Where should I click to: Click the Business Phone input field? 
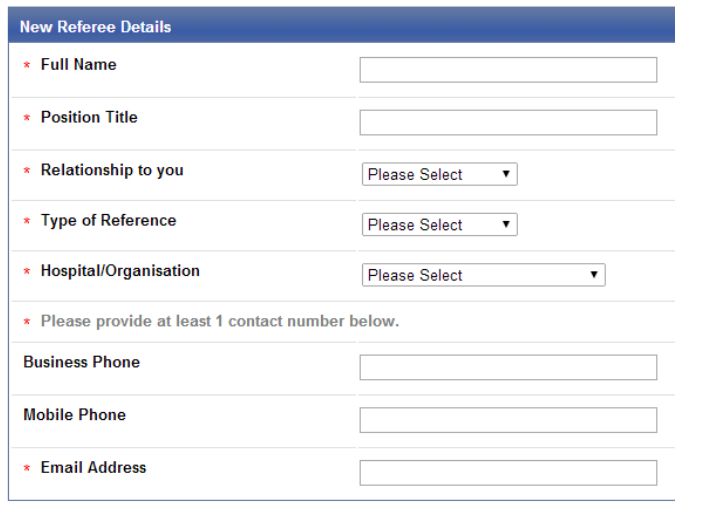pos(508,367)
